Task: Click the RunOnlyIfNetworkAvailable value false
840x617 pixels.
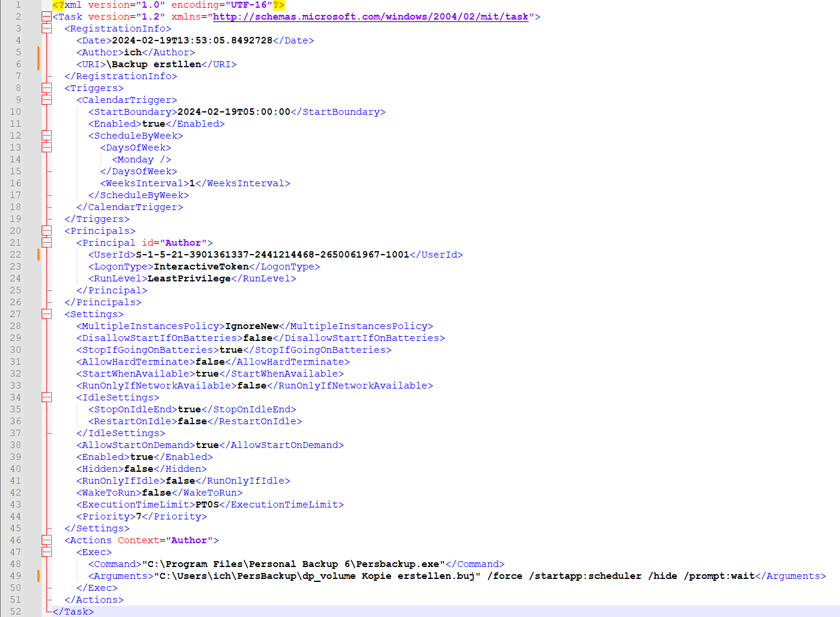Action: click(x=252, y=386)
